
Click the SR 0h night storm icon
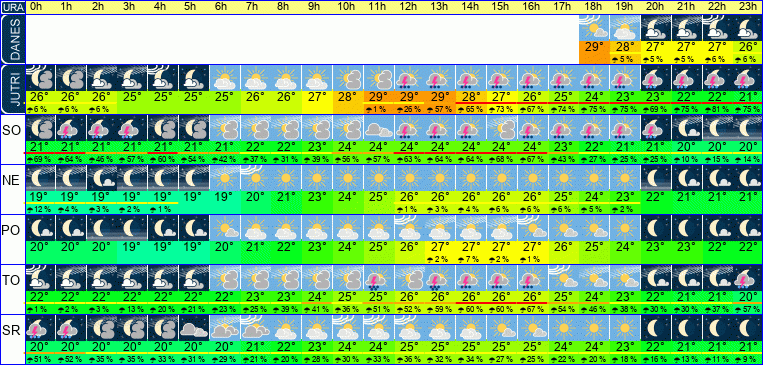pos(40,328)
